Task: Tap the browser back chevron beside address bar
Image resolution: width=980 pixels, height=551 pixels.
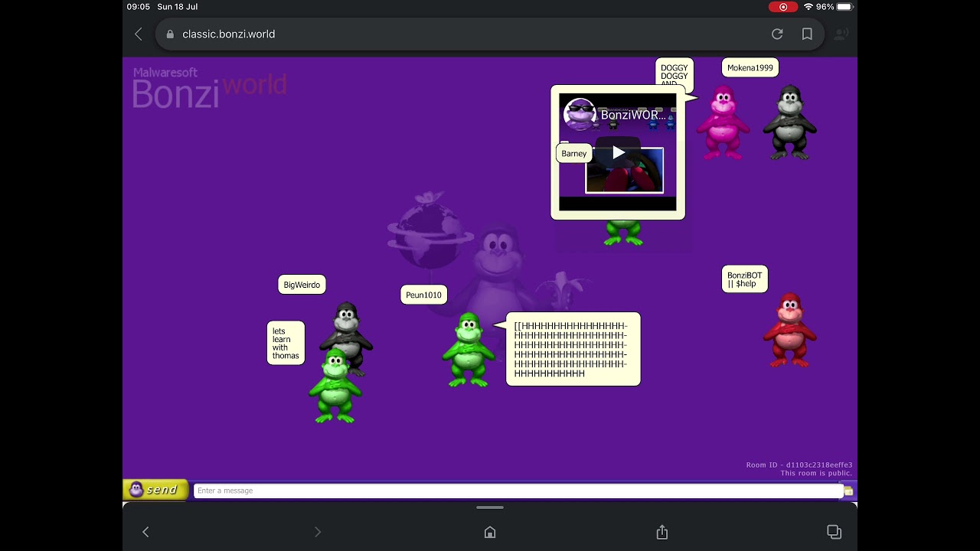Action: click(139, 34)
